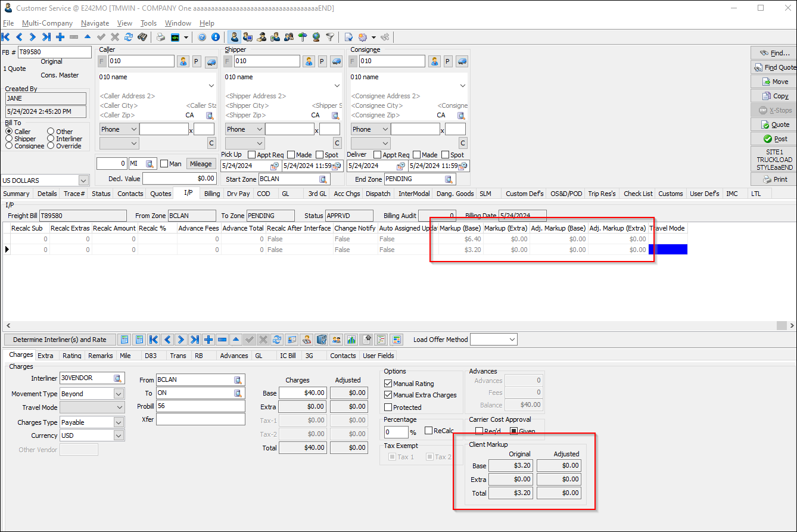Click the Find... button
The width and height of the screenshot is (797, 532).
(x=773, y=53)
